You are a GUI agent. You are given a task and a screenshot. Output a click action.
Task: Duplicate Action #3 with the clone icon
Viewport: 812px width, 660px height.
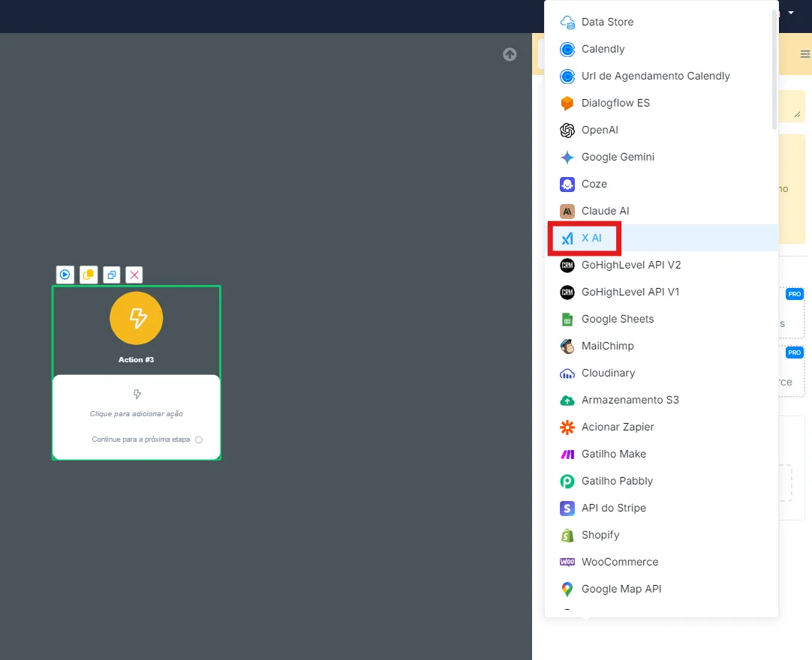[x=111, y=274]
